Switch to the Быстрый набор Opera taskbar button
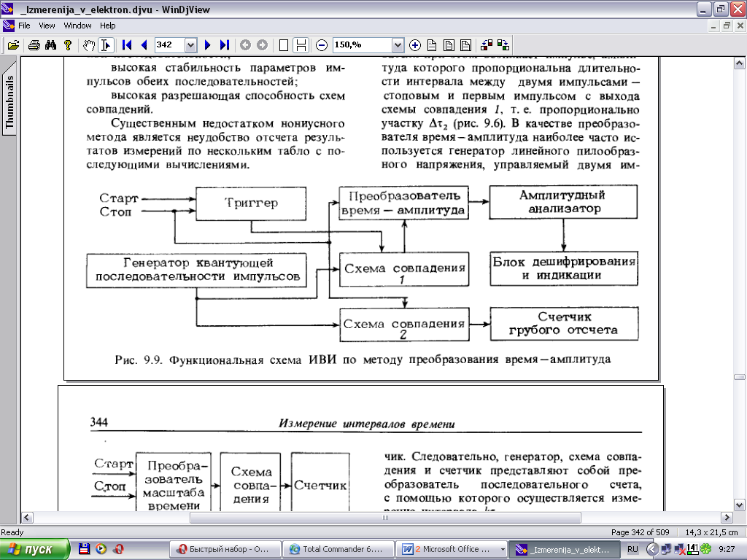Screen dimensions: 747x560 click(x=225, y=549)
